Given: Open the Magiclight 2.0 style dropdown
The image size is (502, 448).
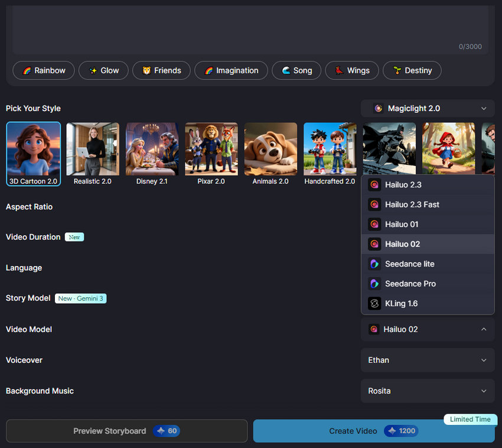Looking at the screenshot, I should [x=428, y=109].
